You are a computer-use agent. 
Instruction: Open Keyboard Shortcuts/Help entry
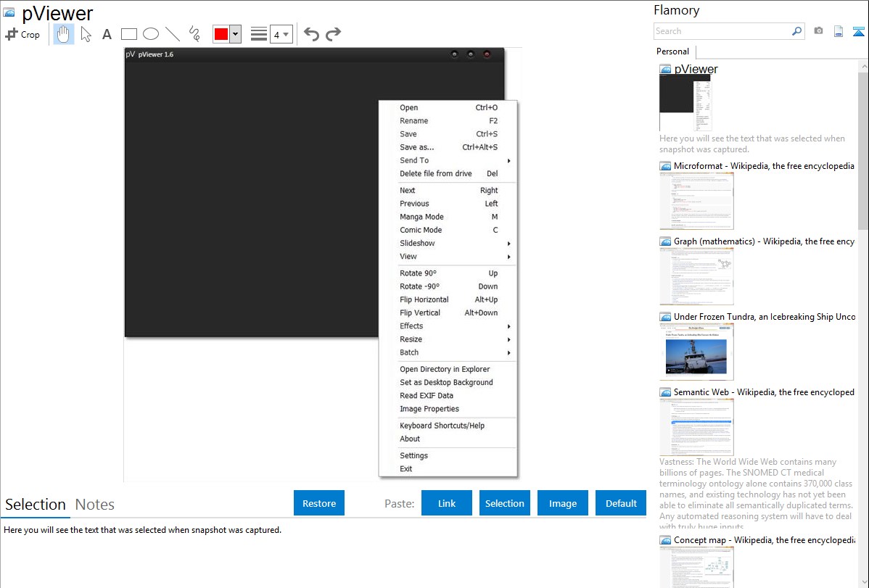pos(448,426)
